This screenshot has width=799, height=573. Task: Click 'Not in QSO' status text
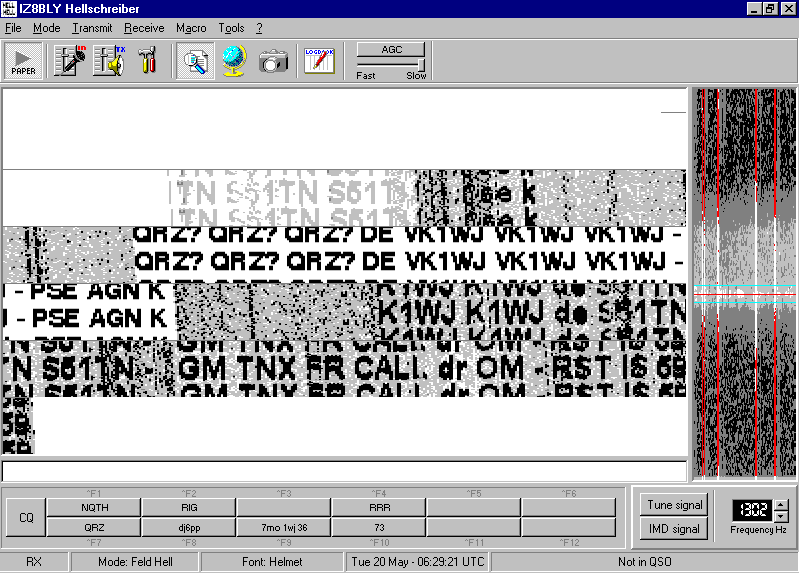pyautogui.click(x=644, y=562)
